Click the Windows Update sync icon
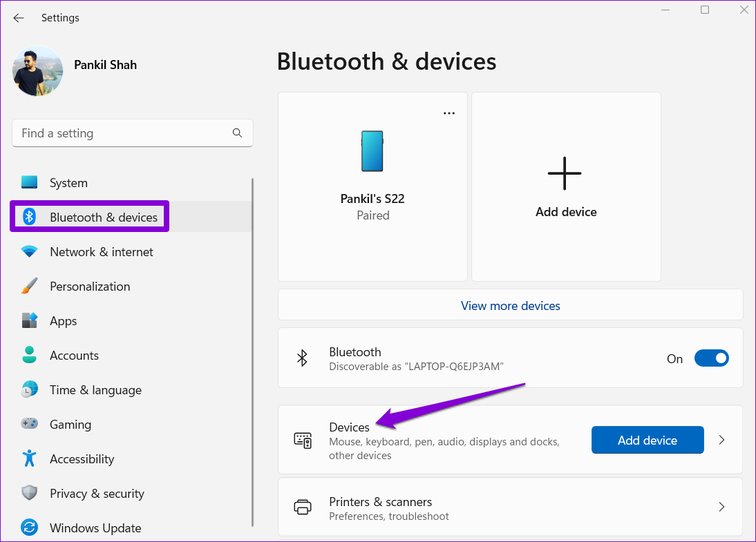Viewport: 756px width, 542px height. (29, 528)
